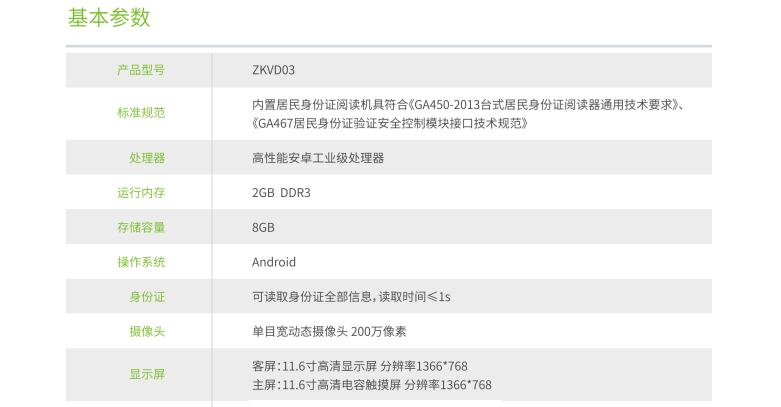Select the 处理器 row label

coord(147,158)
